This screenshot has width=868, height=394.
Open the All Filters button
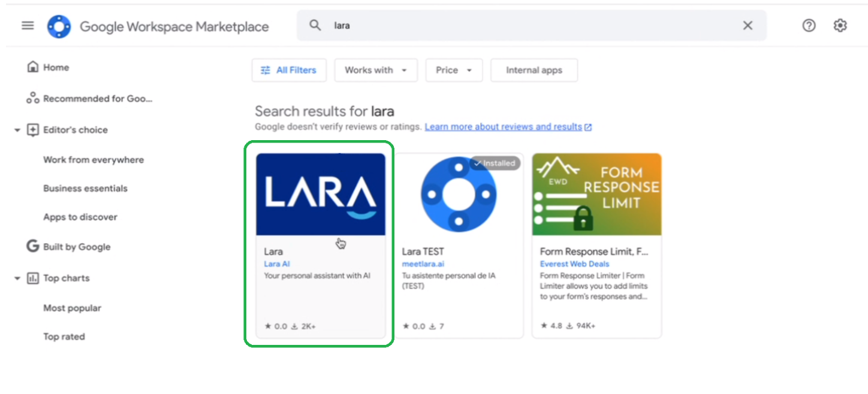point(288,70)
